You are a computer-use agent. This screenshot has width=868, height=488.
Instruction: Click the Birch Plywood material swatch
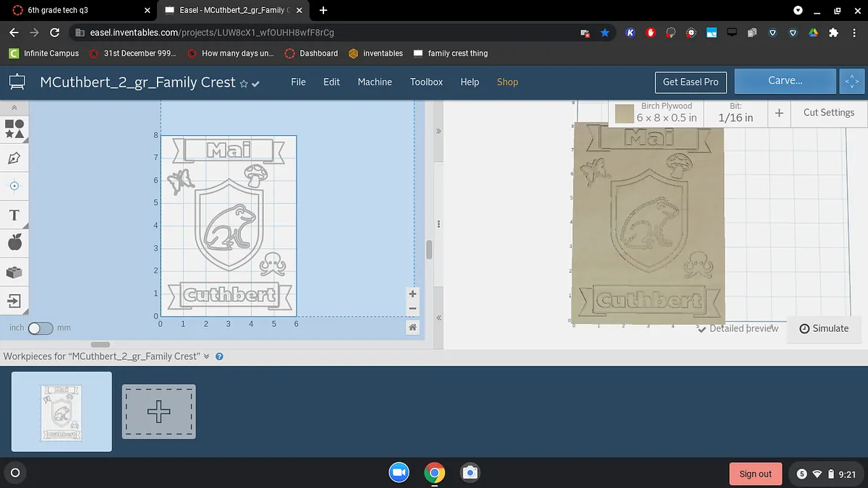(x=624, y=114)
